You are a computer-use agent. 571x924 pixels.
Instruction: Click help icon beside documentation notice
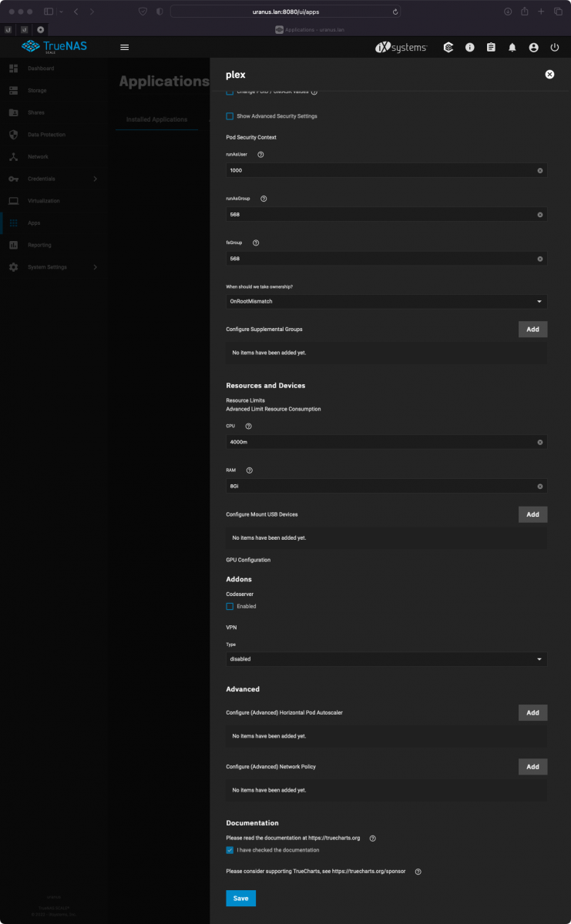pos(372,838)
